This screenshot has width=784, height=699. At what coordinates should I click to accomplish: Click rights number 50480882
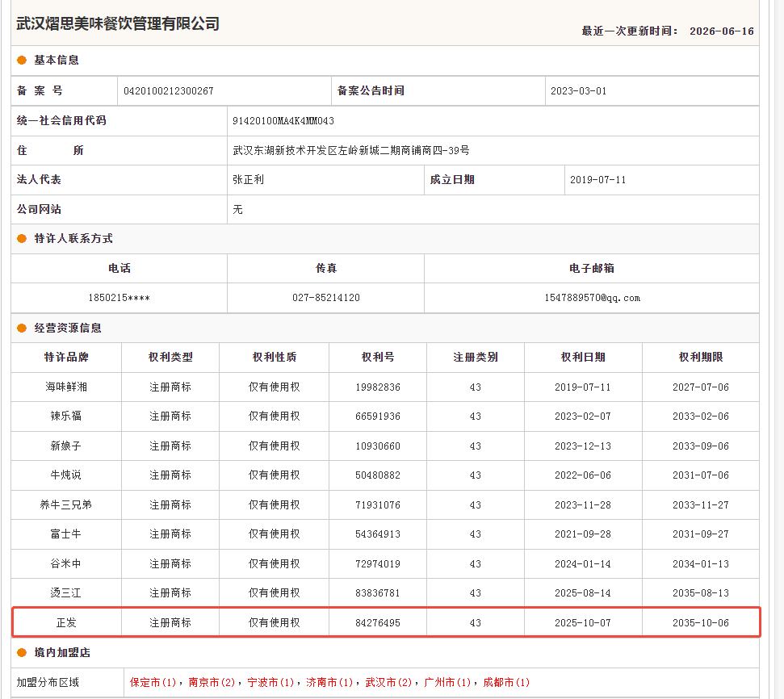click(x=378, y=475)
